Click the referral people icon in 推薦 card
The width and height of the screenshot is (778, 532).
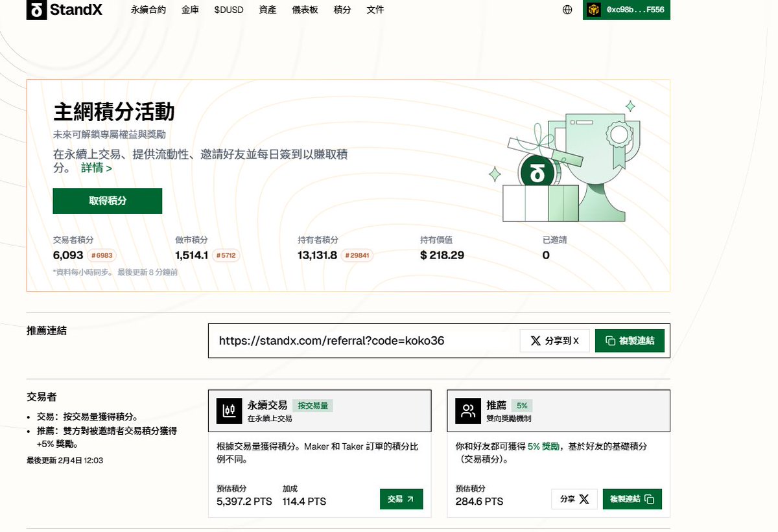click(x=468, y=411)
